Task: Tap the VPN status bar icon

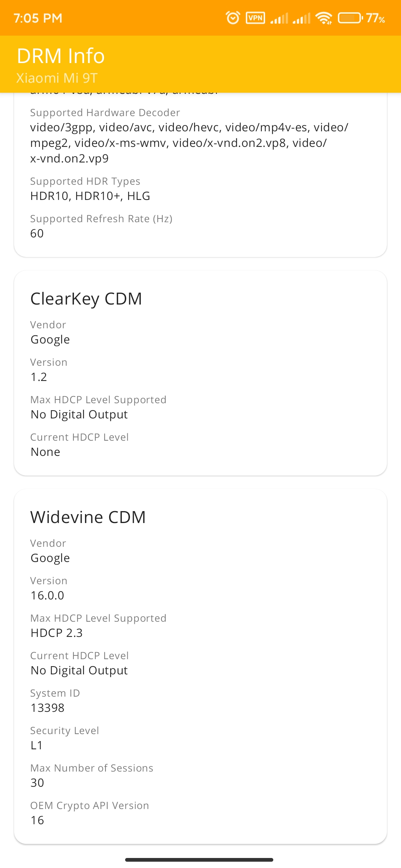Action: (255, 18)
